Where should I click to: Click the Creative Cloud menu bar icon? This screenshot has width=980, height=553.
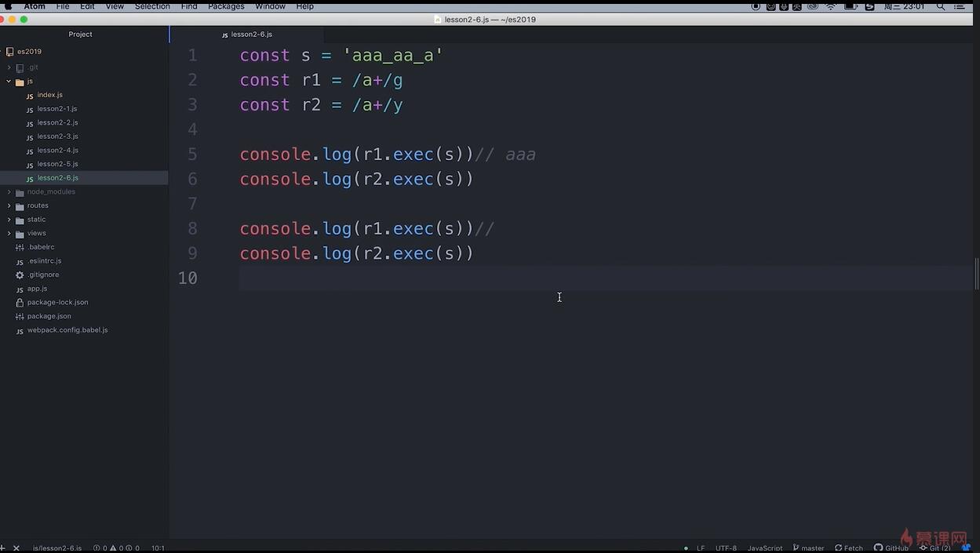(813, 6)
